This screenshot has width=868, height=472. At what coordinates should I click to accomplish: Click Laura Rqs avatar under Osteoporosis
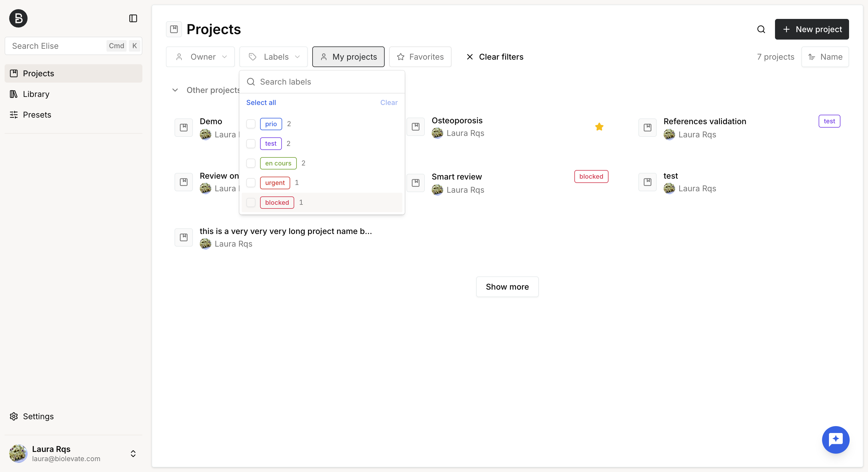(x=437, y=133)
